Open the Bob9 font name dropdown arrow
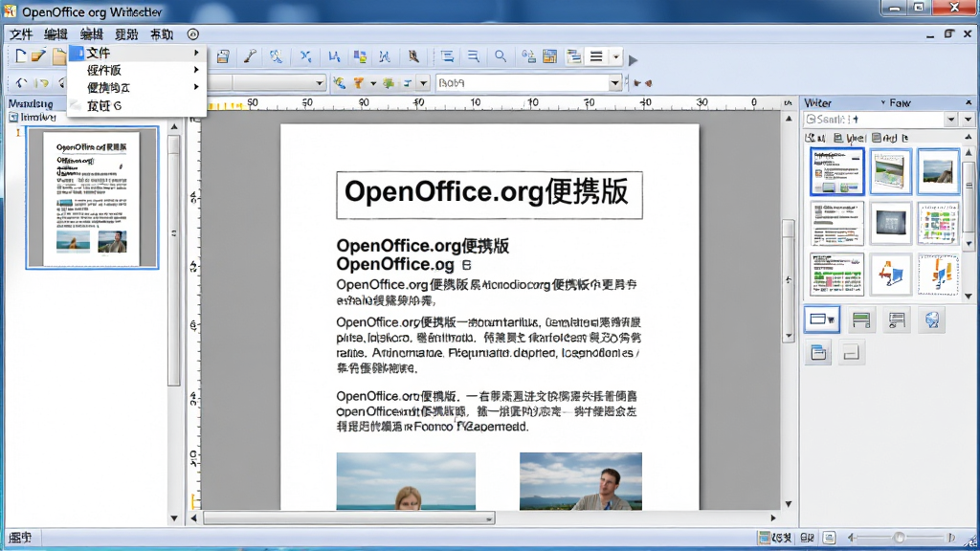 [x=614, y=83]
